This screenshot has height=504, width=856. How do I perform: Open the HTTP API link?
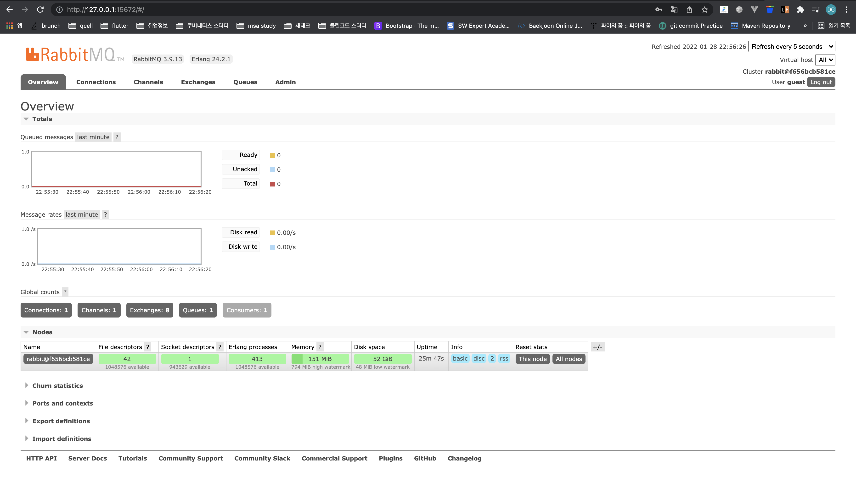(41, 459)
